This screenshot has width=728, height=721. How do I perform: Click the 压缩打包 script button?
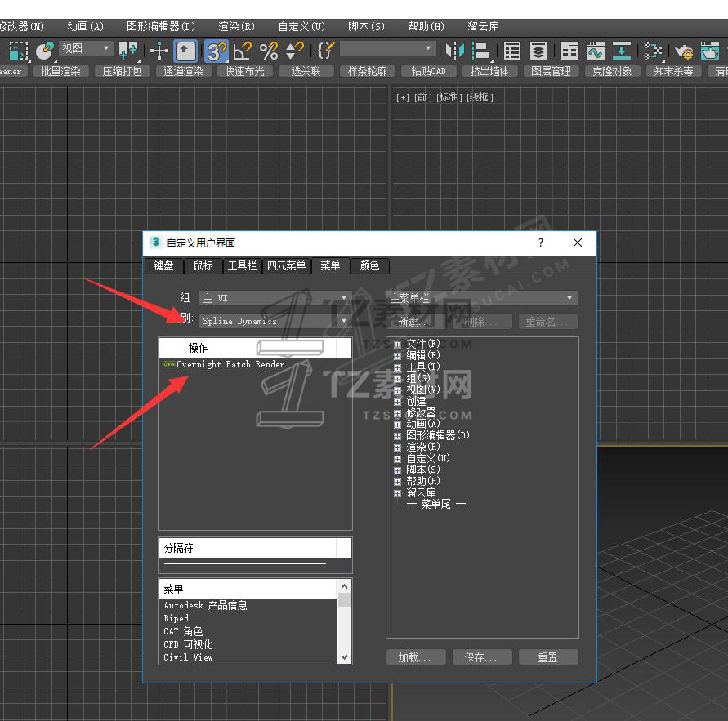pyautogui.click(x=122, y=71)
